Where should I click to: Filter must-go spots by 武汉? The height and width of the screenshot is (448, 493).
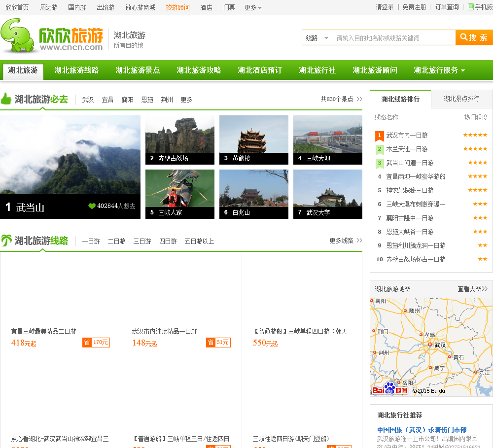[x=88, y=100]
